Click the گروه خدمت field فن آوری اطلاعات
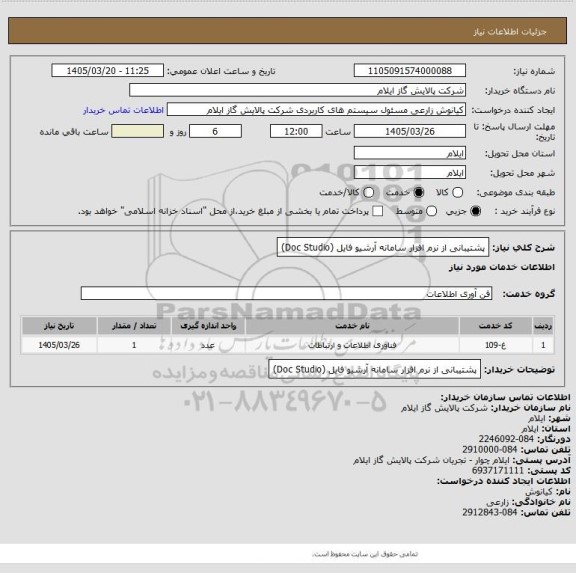The height and width of the screenshot is (573, 576). [286, 293]
